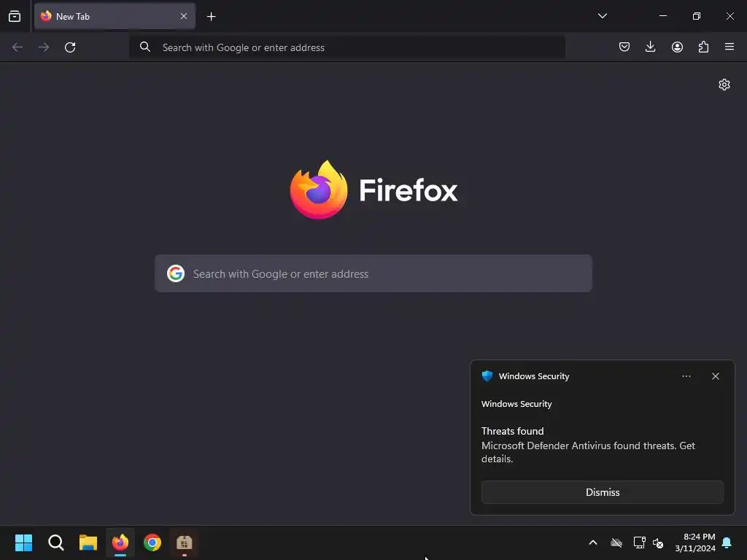Screen dimensions: 747x560
Task: Select the New Tab tab
Action: point(115,16)
